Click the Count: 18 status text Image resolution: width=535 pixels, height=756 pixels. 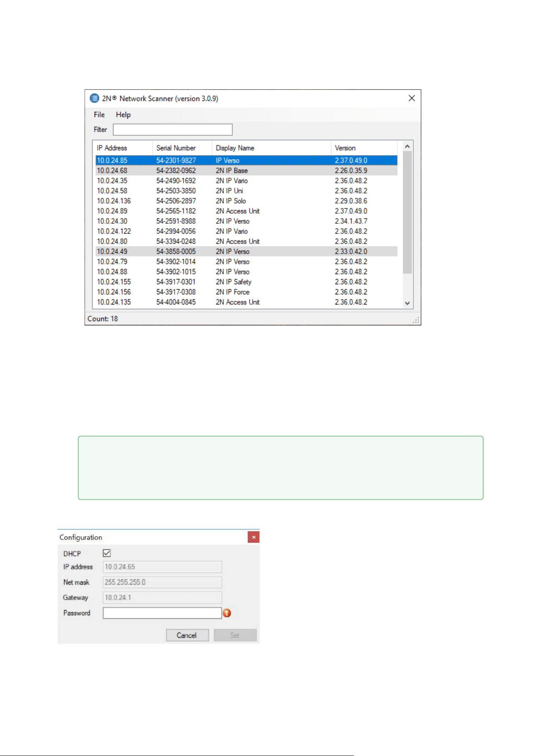103,319
